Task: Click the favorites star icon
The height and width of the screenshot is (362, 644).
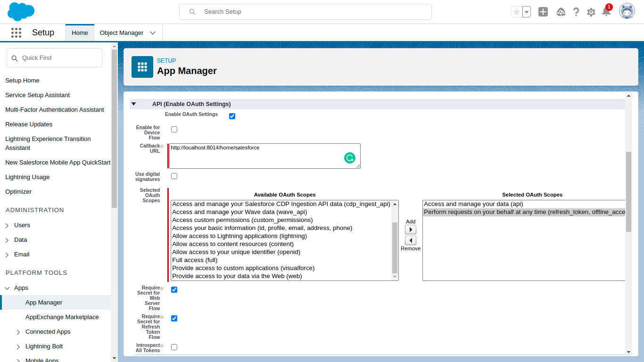Action: point(517,12)
